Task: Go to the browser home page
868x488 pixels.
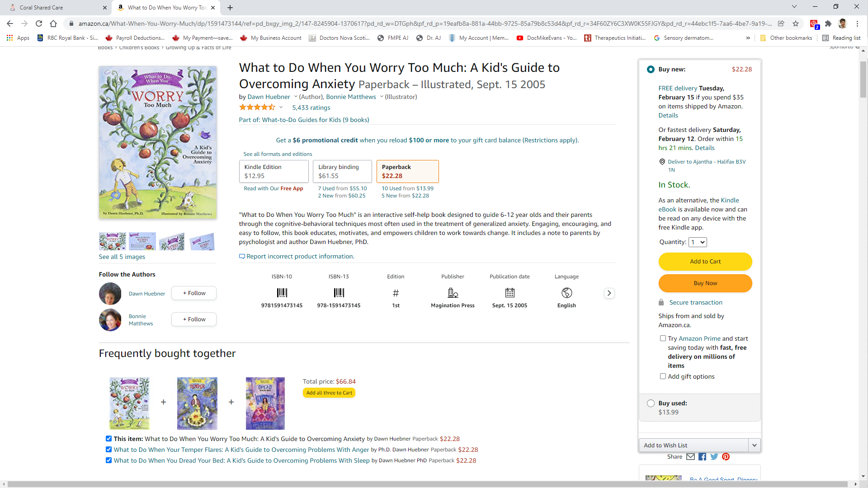Action: point(53,23)
